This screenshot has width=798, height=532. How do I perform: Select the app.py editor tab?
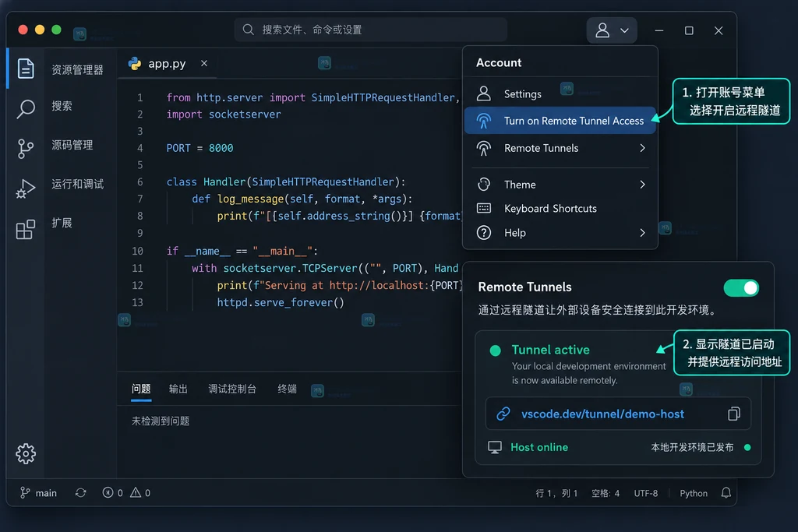pyautogui.click(x=167, y=64)
